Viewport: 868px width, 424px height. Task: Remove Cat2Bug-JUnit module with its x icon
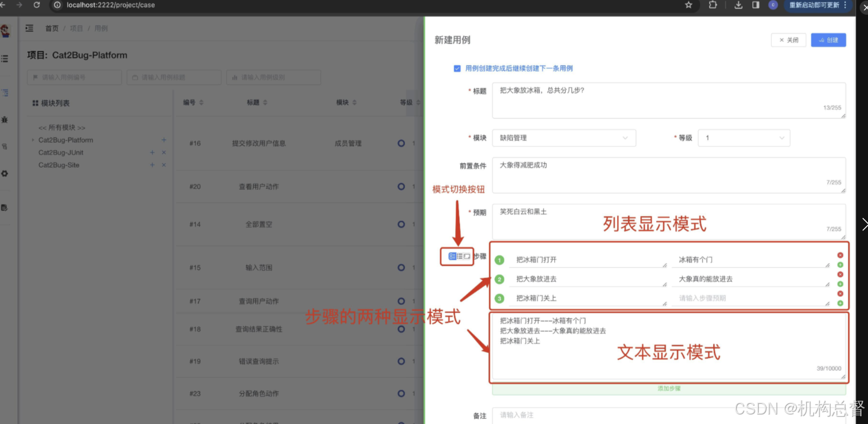coord(164,153)
